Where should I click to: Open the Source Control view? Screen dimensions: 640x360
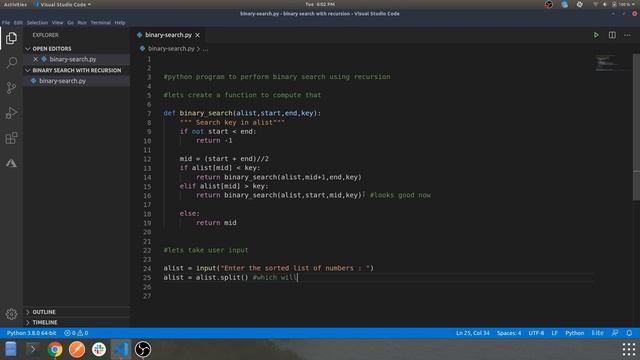[11, 88]
